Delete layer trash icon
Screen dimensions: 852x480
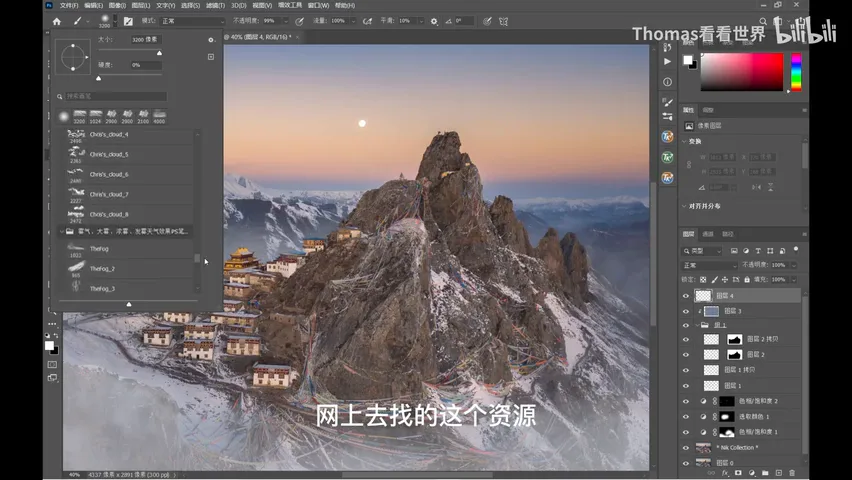pyautogui.click(x=792, y=473)
